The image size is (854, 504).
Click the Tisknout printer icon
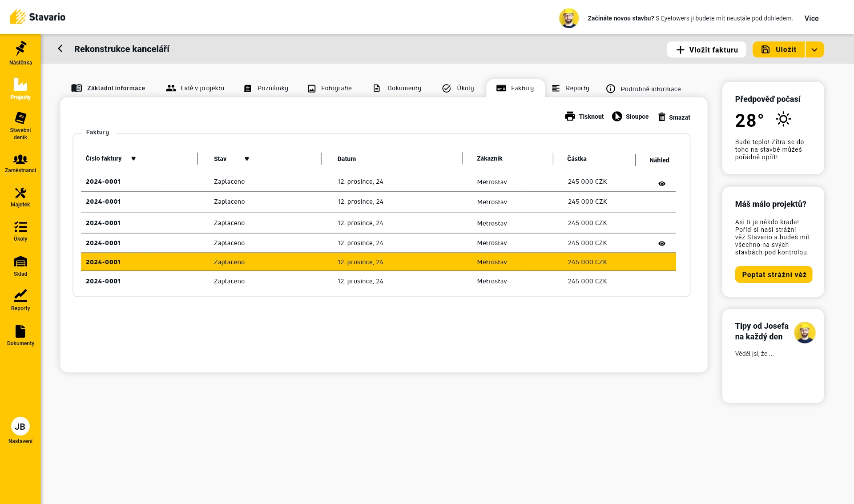570,117
